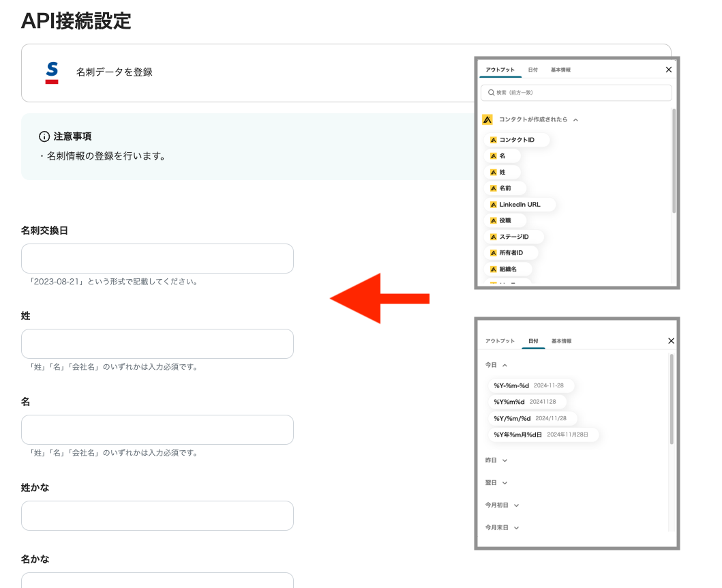
Task: Choose the ステージID output chip
Action: click(x=513, y=237)
